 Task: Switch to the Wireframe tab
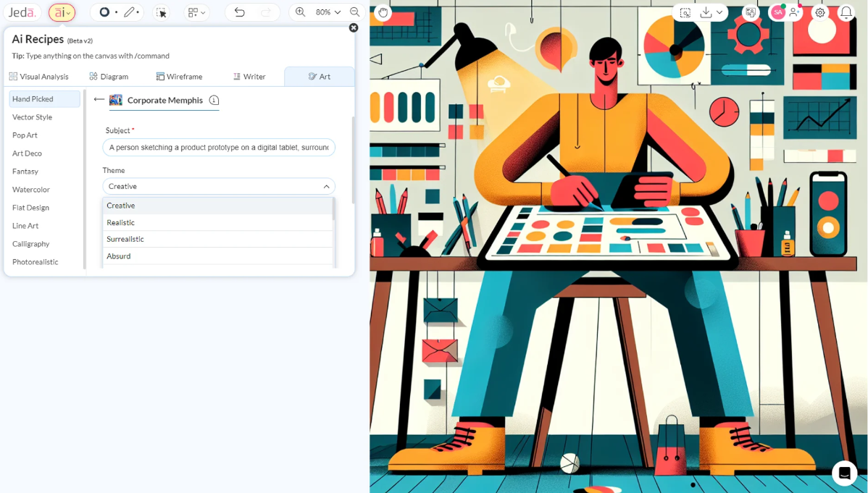[179, 76]
